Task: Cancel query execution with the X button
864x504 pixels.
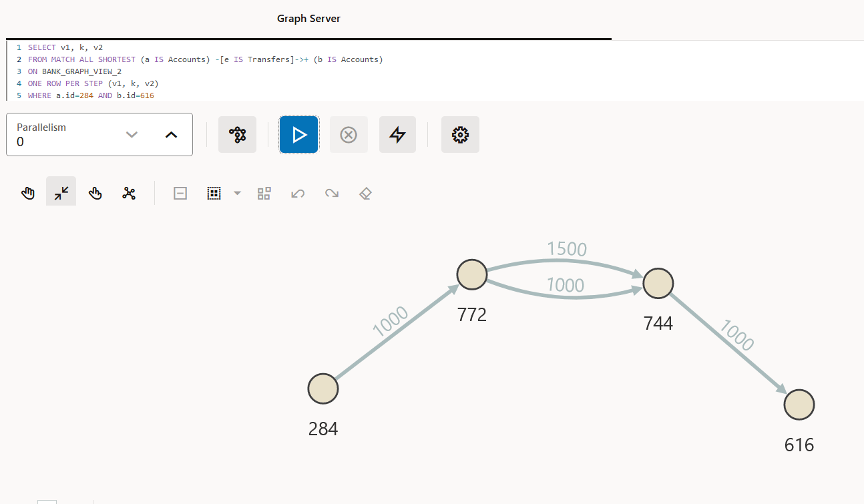Action: (349, 134)
